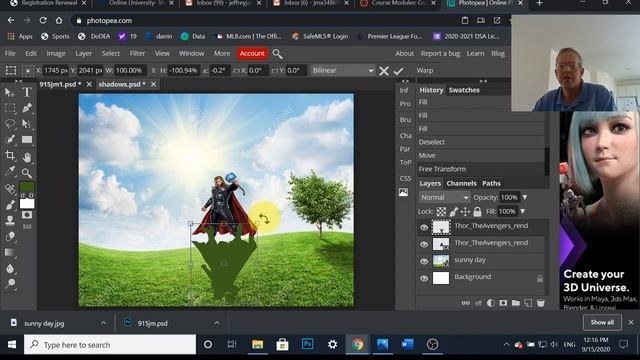The height and width of the screenshot is (360, 640).
Task: Select the Zoom tool
Action: pyautogui.click(x=27, y=173)
